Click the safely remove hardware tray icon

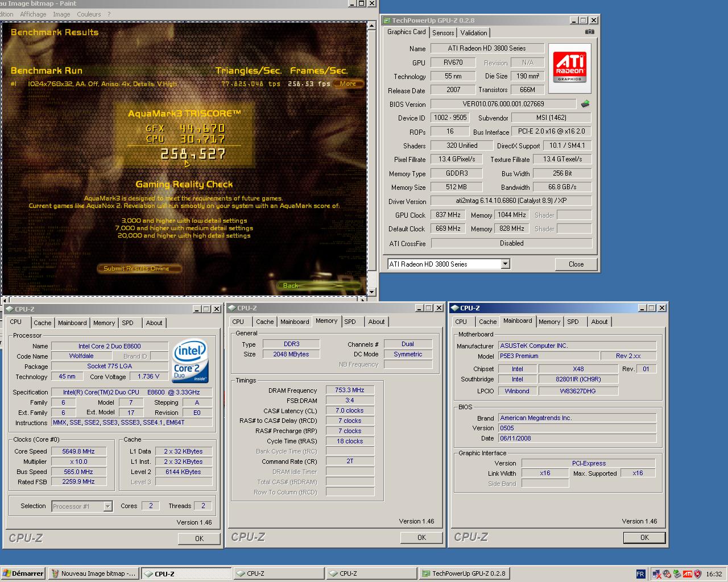677,574
